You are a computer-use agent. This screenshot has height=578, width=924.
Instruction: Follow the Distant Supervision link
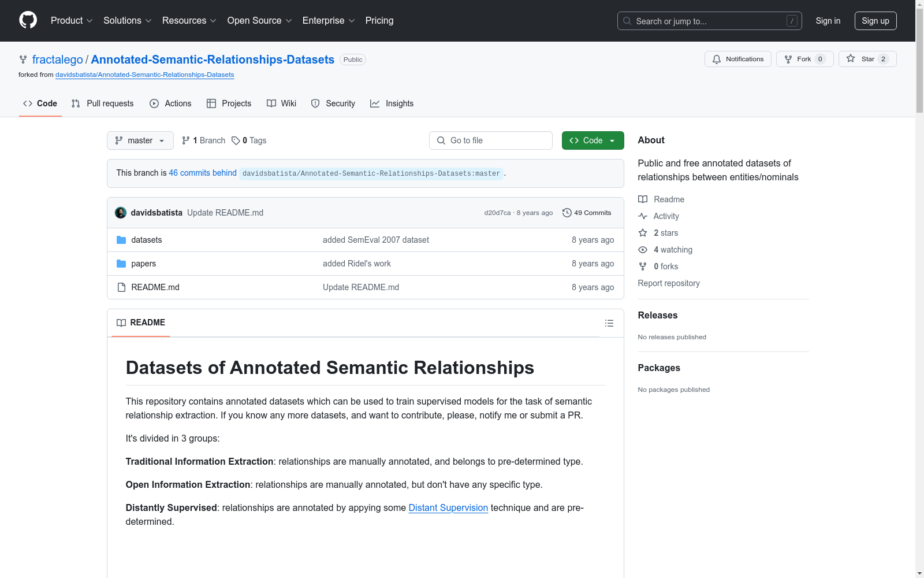click(x=448, y=507)
